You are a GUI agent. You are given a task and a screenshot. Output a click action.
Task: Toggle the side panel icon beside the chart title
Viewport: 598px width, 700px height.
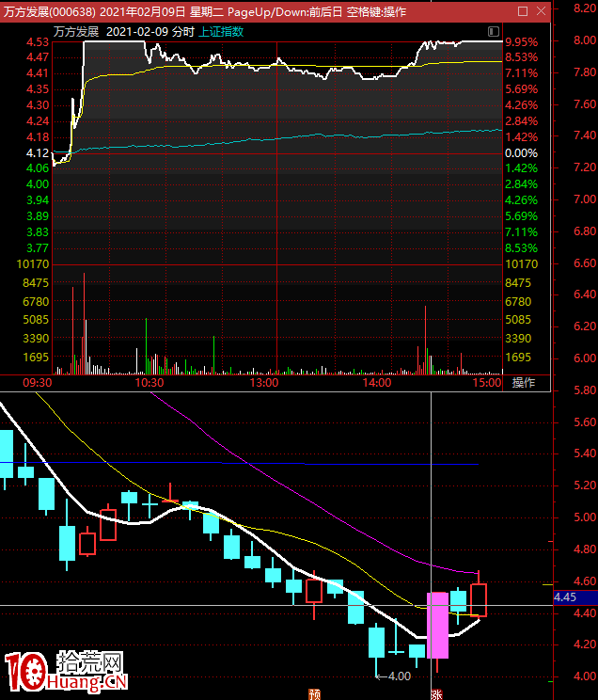(493, 31)
